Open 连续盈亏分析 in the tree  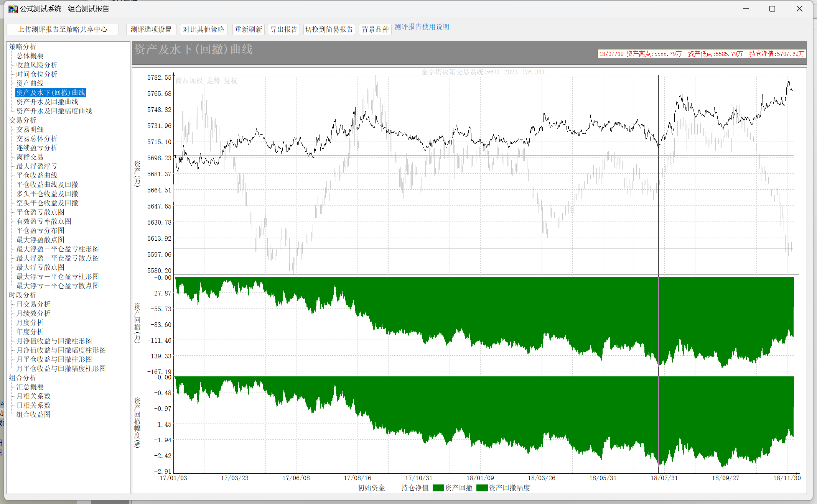pyautogui.click(x=37, y=148)
